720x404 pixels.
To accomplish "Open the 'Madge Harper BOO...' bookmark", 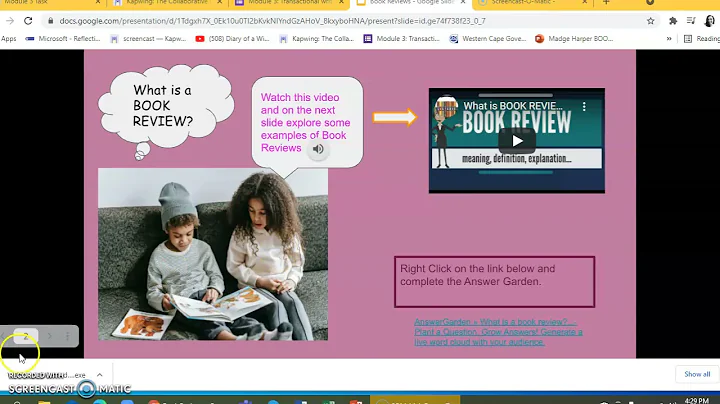I will [574, 39].
